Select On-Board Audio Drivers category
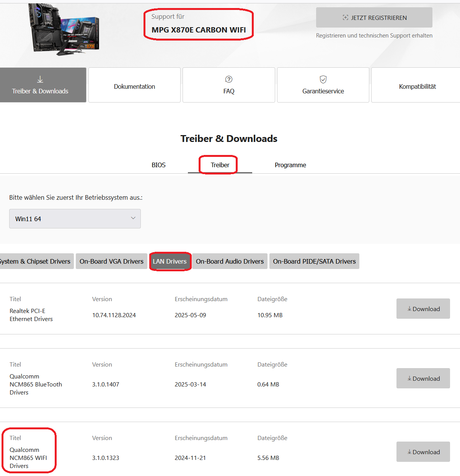 tap(230, 261)
